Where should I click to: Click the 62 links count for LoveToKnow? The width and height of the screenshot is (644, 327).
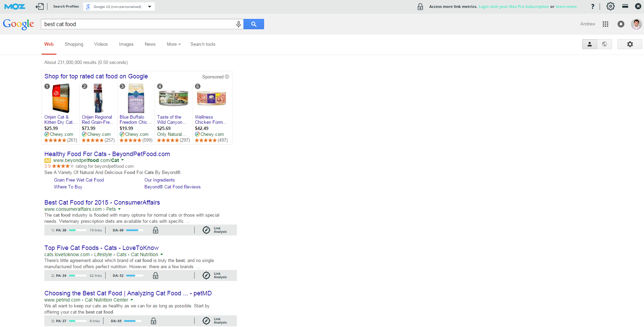pyautogui.click(x=96, y=276)
